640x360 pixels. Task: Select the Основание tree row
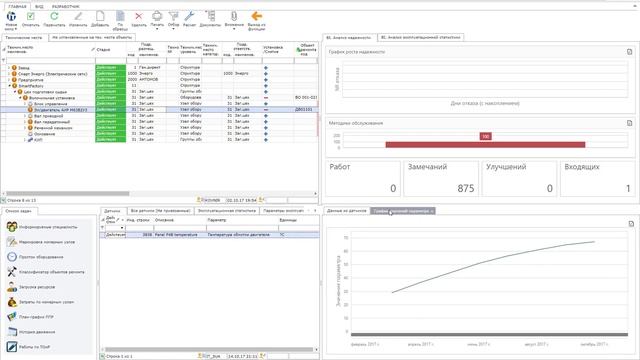159,134
